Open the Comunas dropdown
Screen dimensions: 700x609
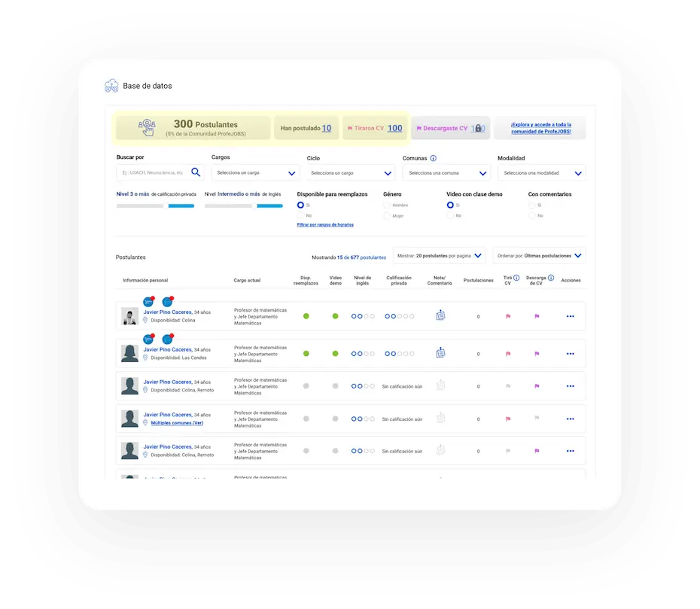tap(446, 173)
